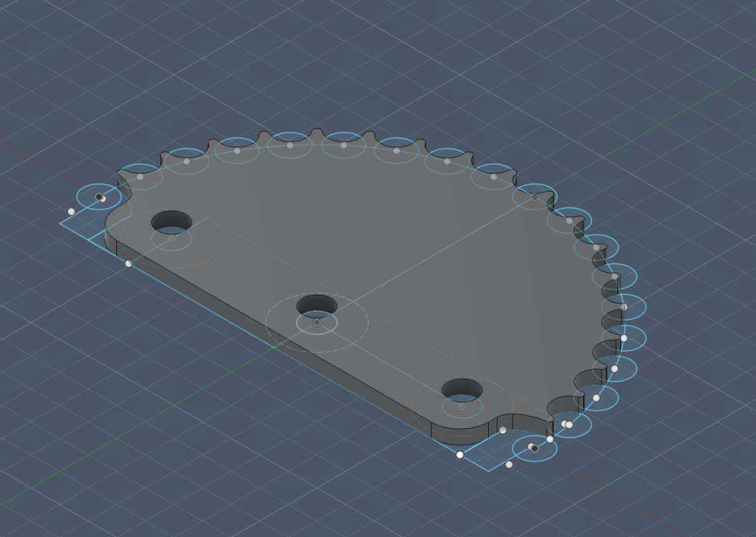Select the hole nearest the left end
Image resolution: width=756 pixels, height=537 pixels.
pyautogui.click(x=172, y=222)
